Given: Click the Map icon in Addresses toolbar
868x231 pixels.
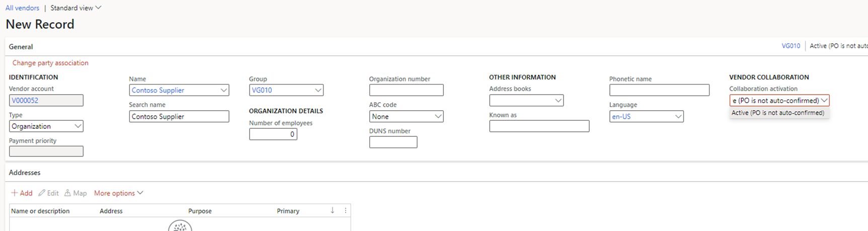Looking at the screenshot, I should coord(67,193).
